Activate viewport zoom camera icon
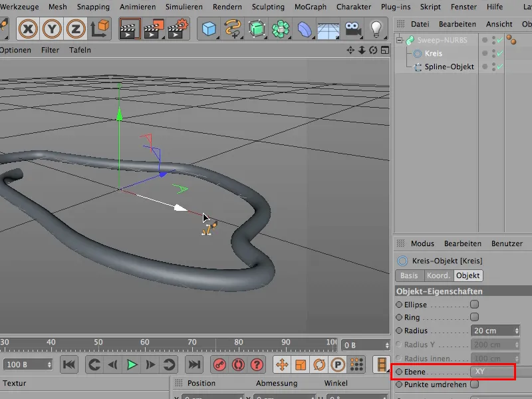This screenshot has width=532, height=399. 362,51
